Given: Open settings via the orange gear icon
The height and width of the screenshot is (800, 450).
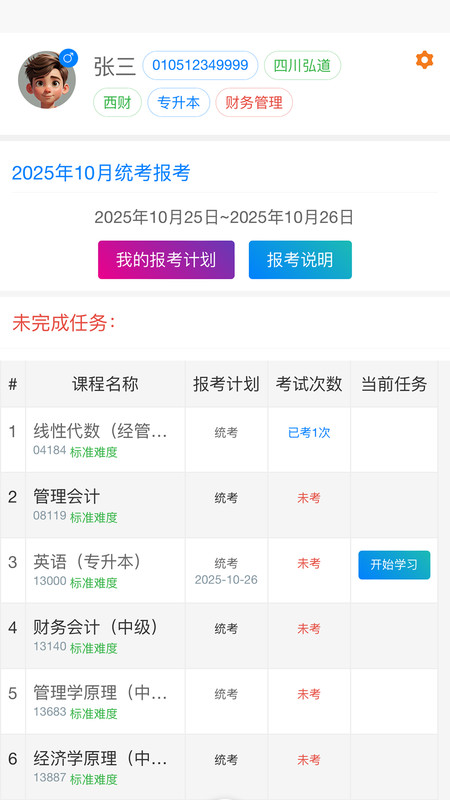Looking at the screenshot, I should [424, 60].
